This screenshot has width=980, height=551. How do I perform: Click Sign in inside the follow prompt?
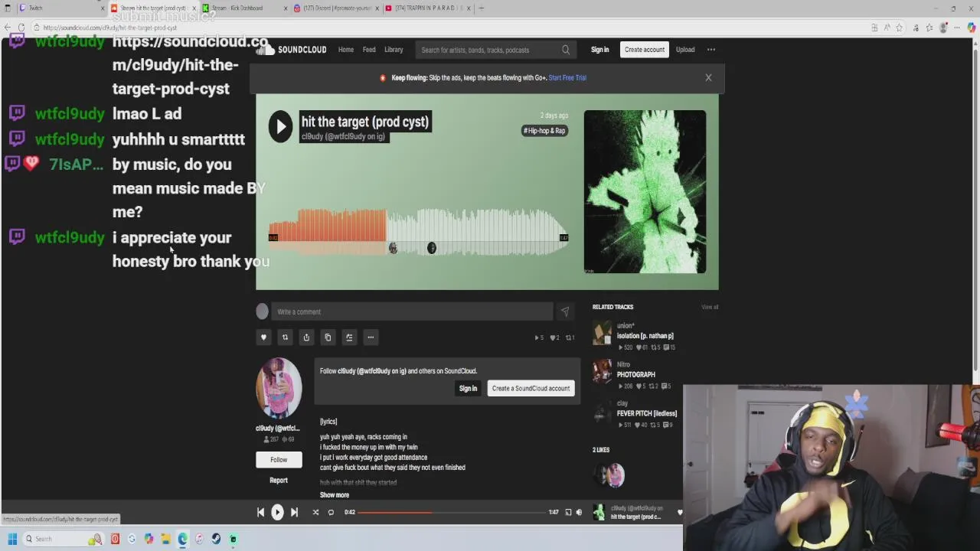click(x=468, y=388)
